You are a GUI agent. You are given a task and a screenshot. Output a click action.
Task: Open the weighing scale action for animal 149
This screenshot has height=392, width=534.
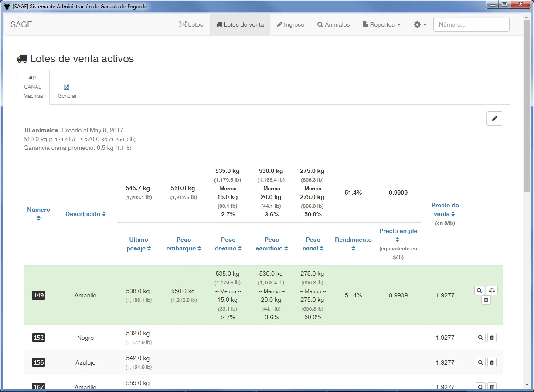click(492, 290)
